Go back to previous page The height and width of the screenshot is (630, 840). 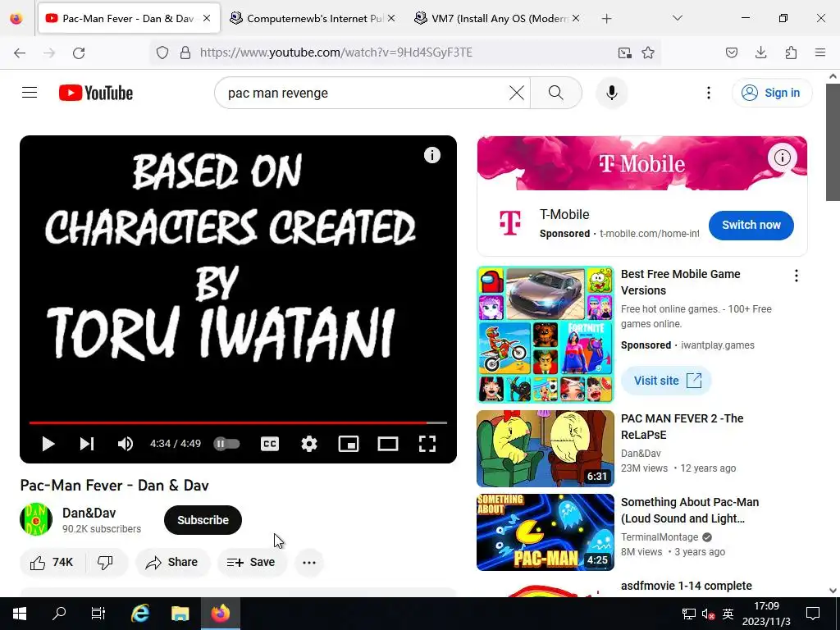click(x=20, y=52)
